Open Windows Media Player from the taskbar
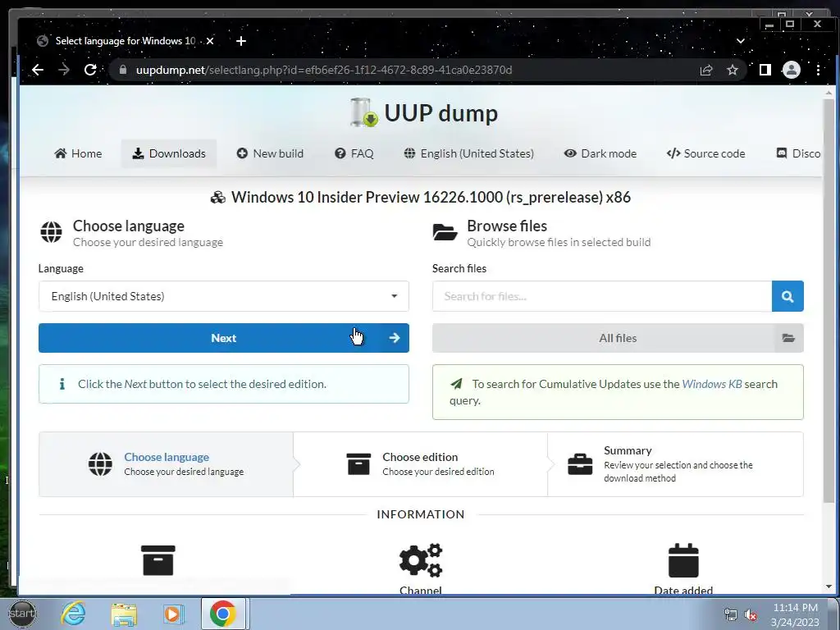Viewport: 840px width, 630px height. [x=172, y=614]
